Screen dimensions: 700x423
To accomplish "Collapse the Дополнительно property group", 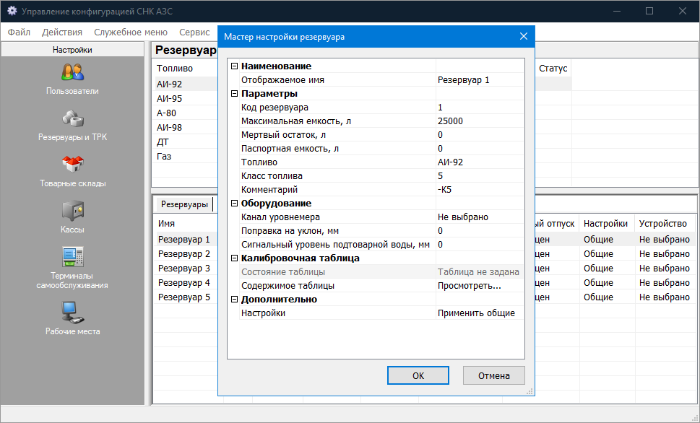I will 234,299.
